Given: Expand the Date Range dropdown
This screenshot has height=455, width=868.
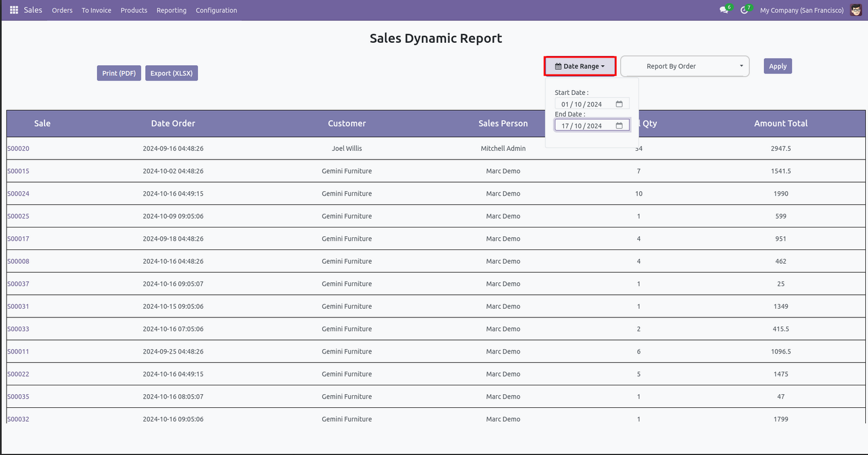Looking at the screenshot, I should tap(580, 66).
